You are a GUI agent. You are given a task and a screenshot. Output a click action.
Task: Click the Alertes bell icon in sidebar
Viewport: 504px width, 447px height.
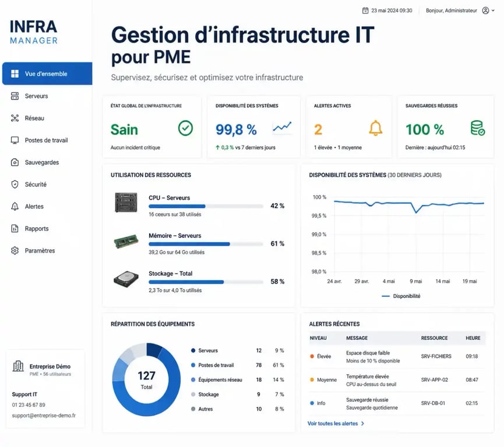pyautogui.click(x=15, y=207)
